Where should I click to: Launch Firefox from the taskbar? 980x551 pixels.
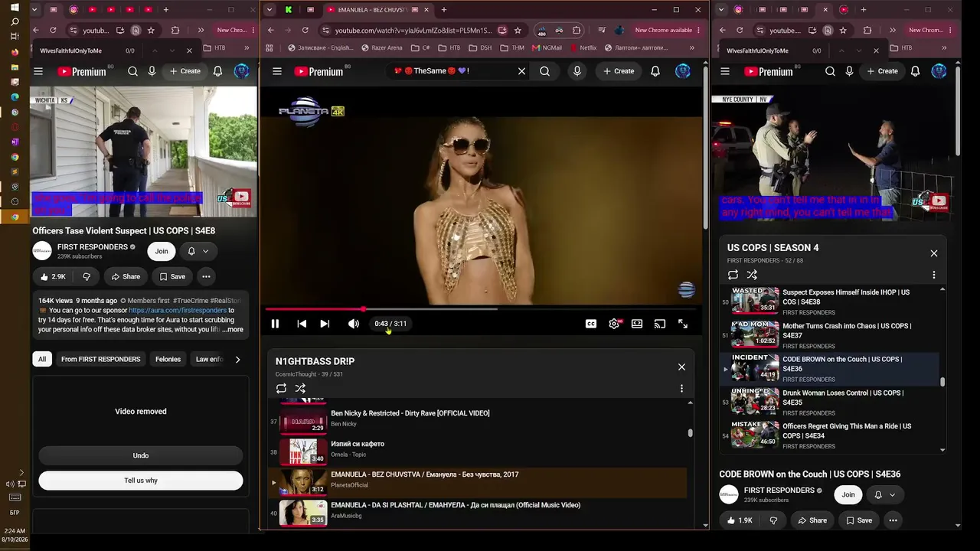coord(15,52)
